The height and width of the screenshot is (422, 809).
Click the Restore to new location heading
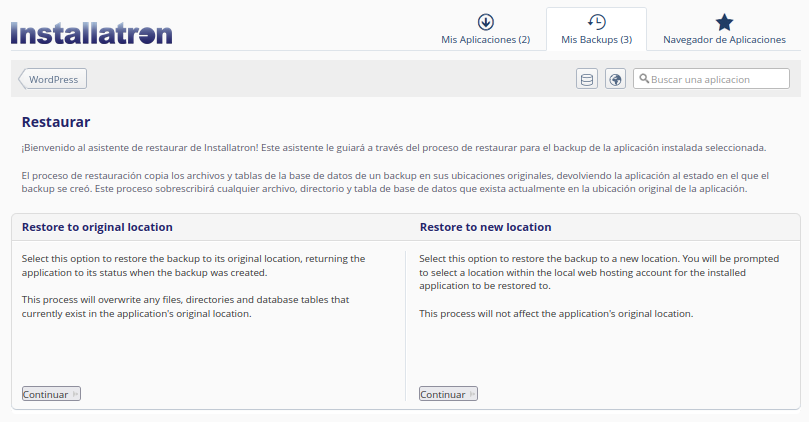[485, 227]
